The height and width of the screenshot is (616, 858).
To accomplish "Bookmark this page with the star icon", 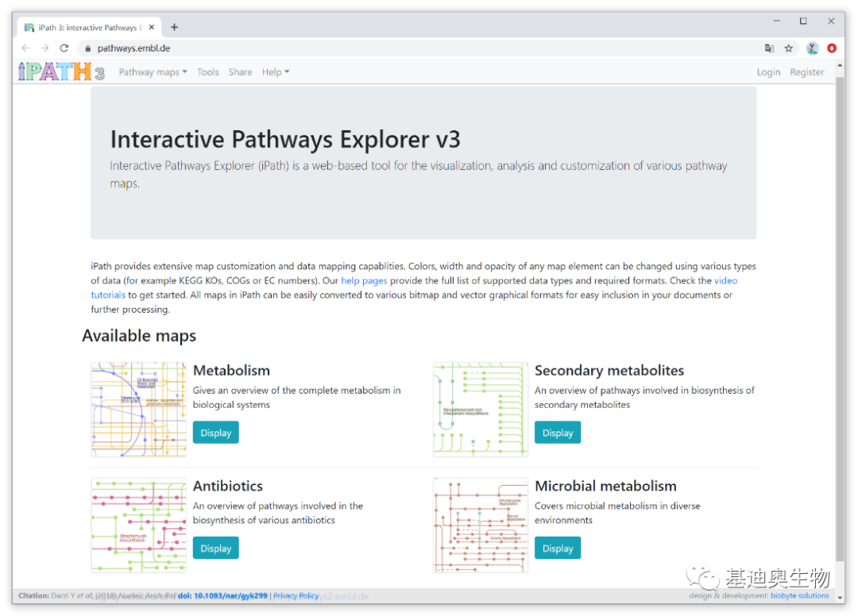I will 789,48.
